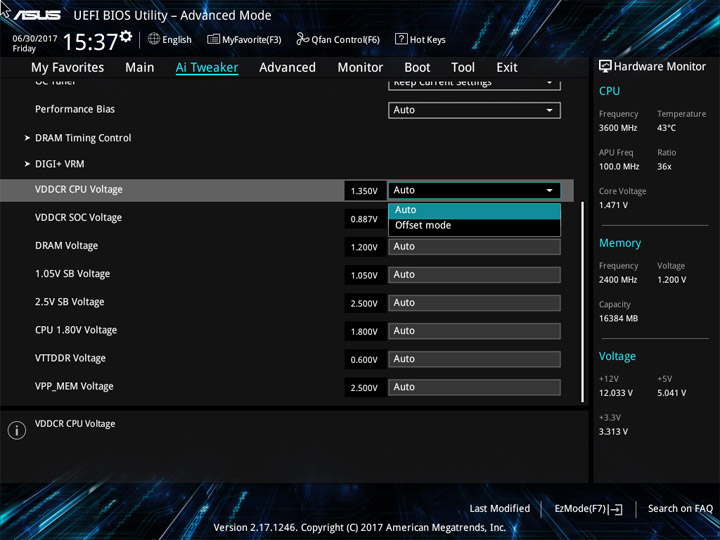The image size is (720, 540).
Task: Open Search on FAQ
Action: (x=680, y=509)
